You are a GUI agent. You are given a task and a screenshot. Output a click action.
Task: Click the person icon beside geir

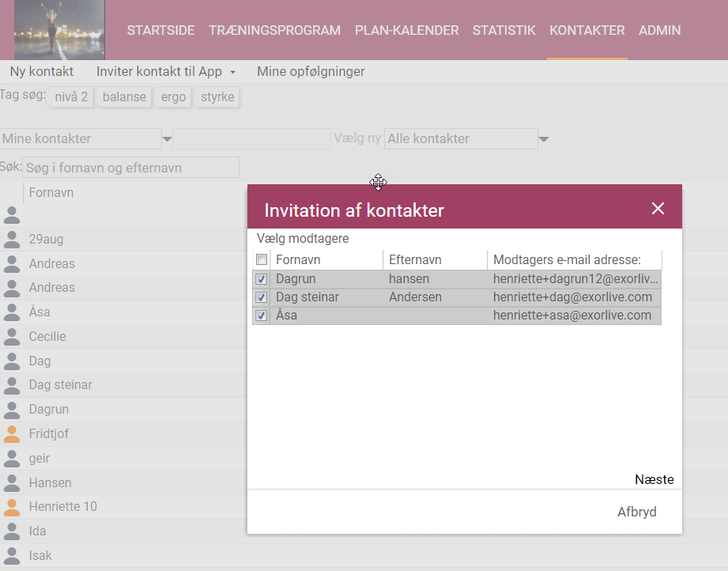(x=12, y=458)
